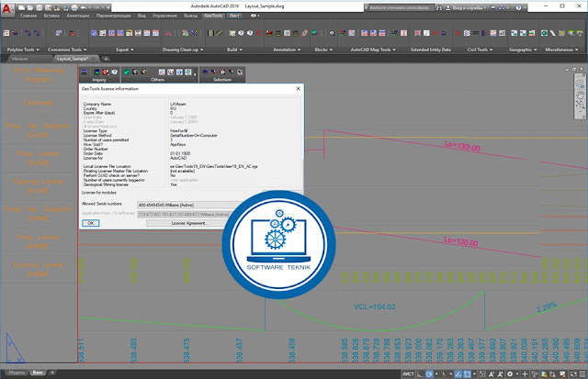Expand the Export panel dropdown
Viewport: 588px width, 379px height.
pyautogui.click(x=132, y=50)
